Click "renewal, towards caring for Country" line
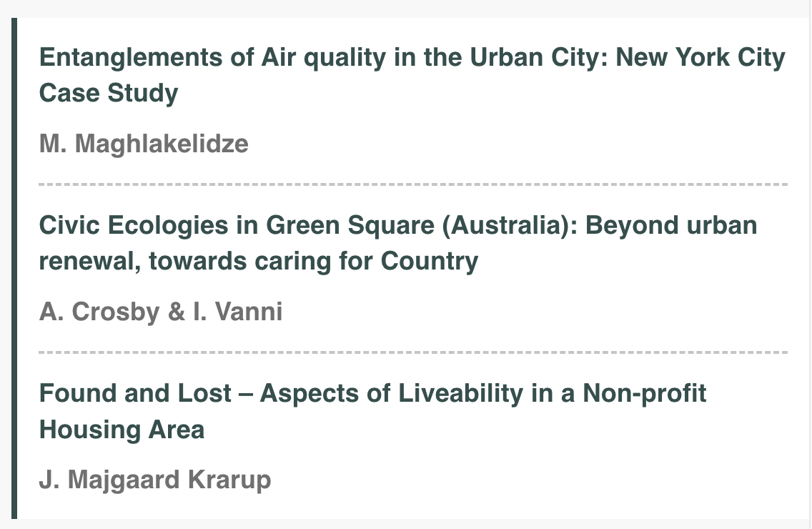The image size is (812, 529). point(259,261)
